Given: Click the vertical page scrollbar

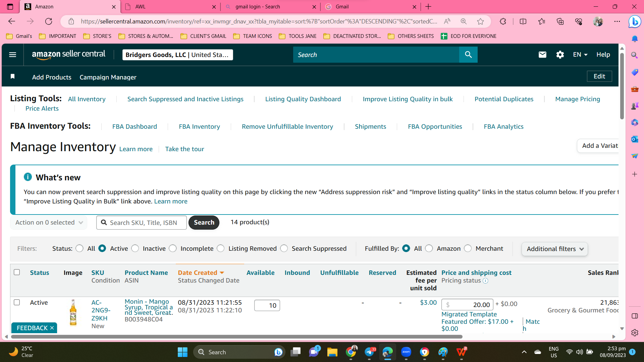Looking at the screenshot, I should pos(622,86).
